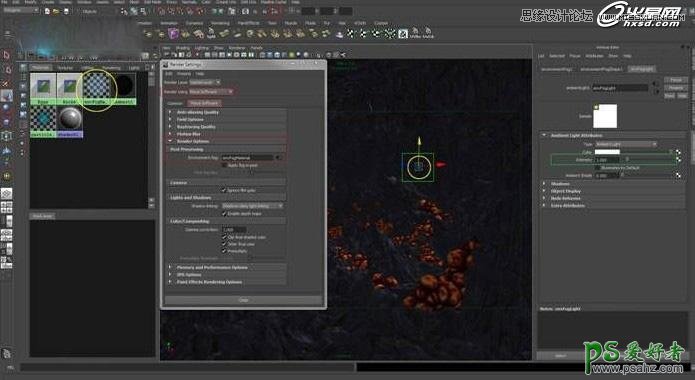Expand the Shadows section in Attribute Editor
The width and height of the screenshot is (695, 380).
pos(613,184)
